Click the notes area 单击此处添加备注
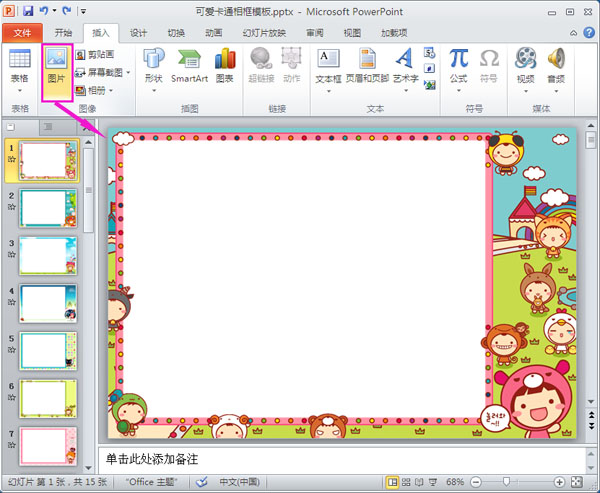Screen dimensions: 600x493 click(152, 459)
